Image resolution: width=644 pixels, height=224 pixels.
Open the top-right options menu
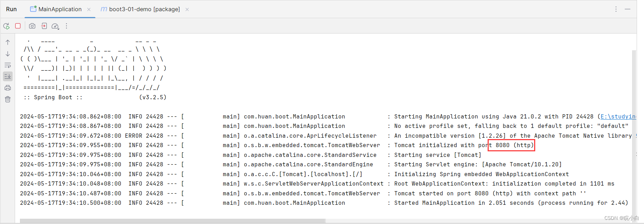pyautogui.click(x=616, y=9)
